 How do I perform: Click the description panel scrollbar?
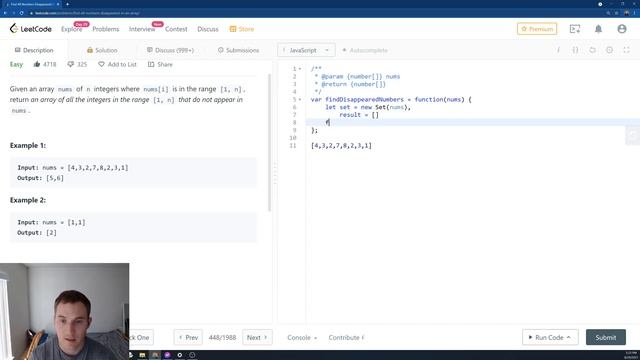269,143
